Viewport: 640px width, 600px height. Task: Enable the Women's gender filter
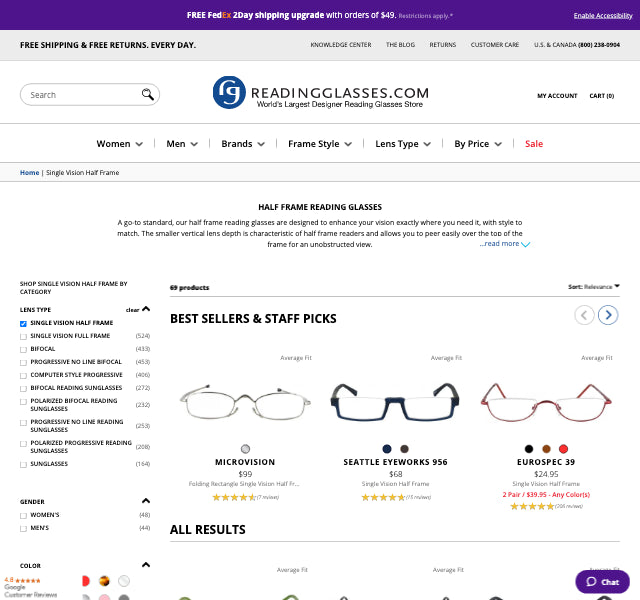[24, 515]
